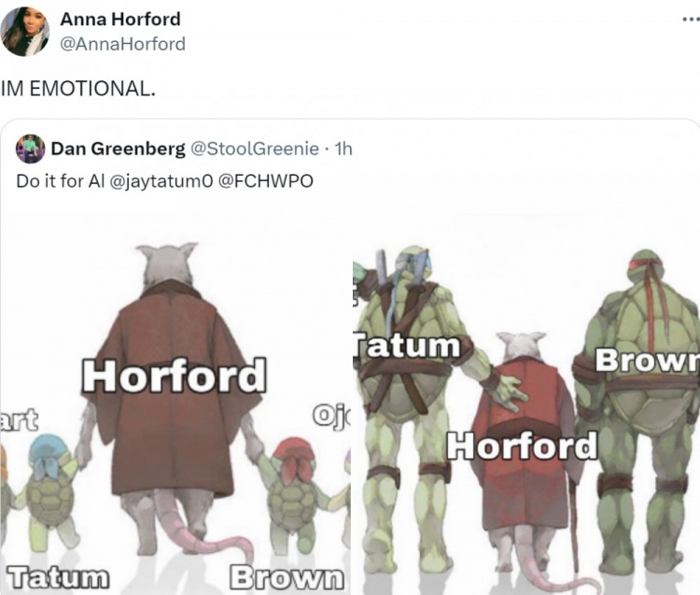Click Dan Greenberg's small avatar
The height and width of the screenshot is (595, 700).
coord(30,149)
